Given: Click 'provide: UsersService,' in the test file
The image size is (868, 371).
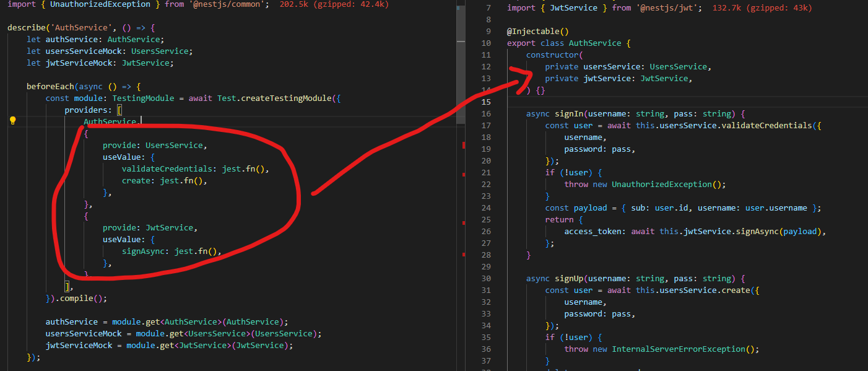Looking at the screenshot, I should coord(155,146).
